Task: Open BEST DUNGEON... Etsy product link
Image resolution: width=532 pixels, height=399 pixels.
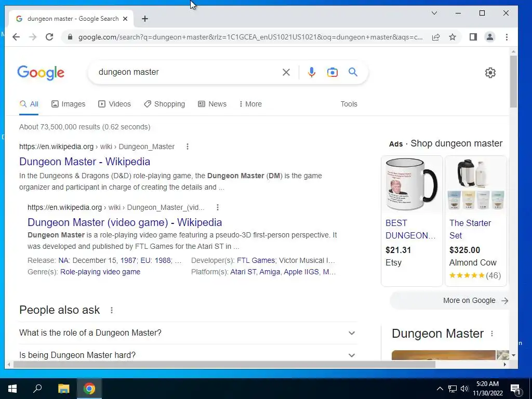Action: click(410, 229)
